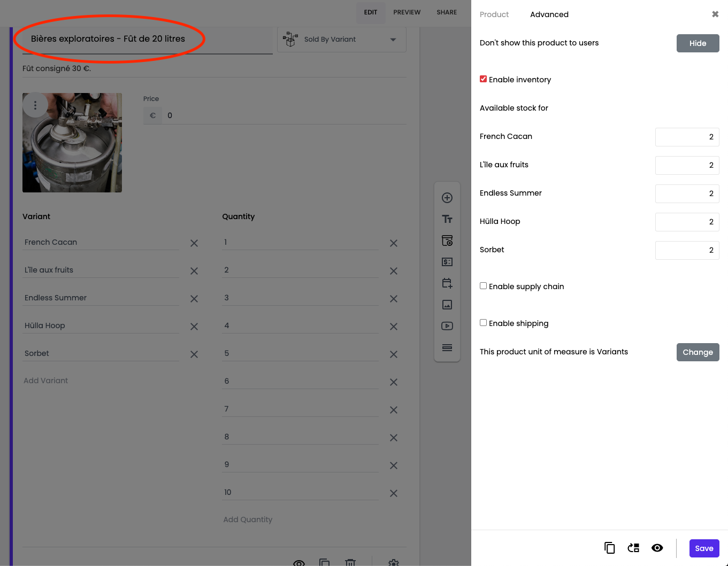Click the calendar add icon in toolbar

pos(447,283)
